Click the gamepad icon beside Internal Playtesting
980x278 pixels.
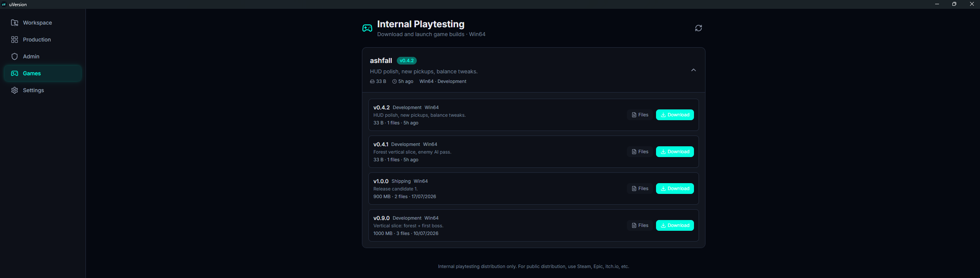(367, 28)
